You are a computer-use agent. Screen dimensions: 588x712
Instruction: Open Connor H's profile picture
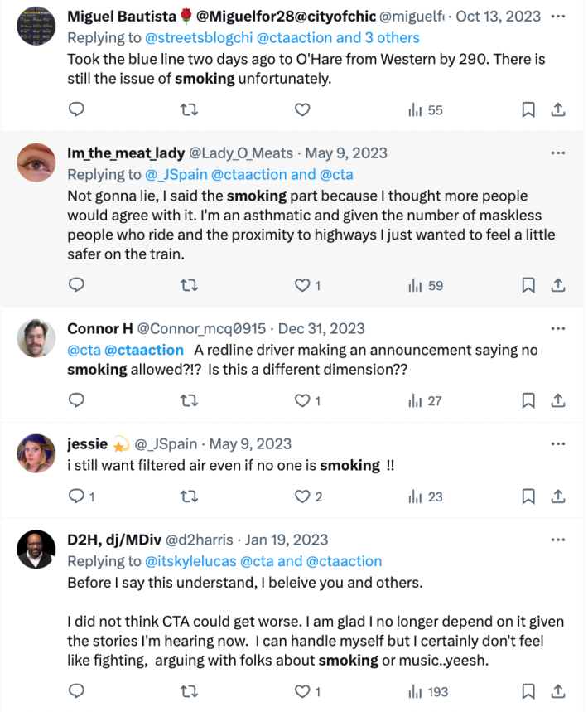[36, 338]
